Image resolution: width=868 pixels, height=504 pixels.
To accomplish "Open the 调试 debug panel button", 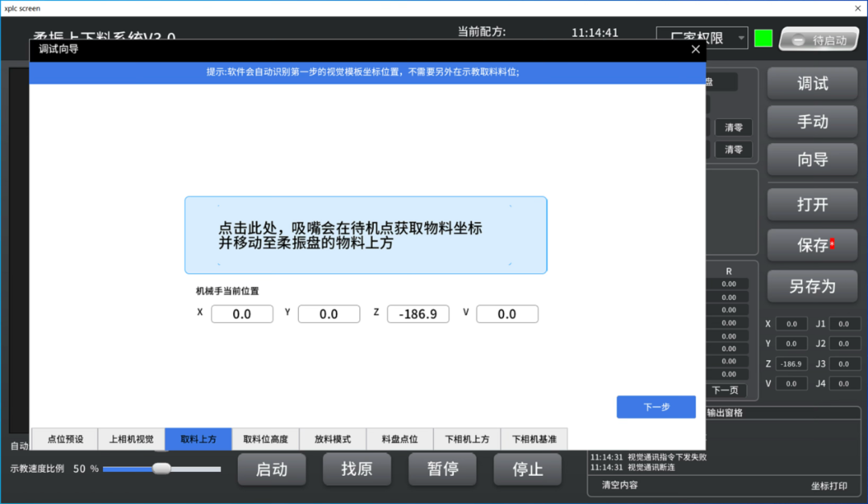I will (x=813, y=84).
